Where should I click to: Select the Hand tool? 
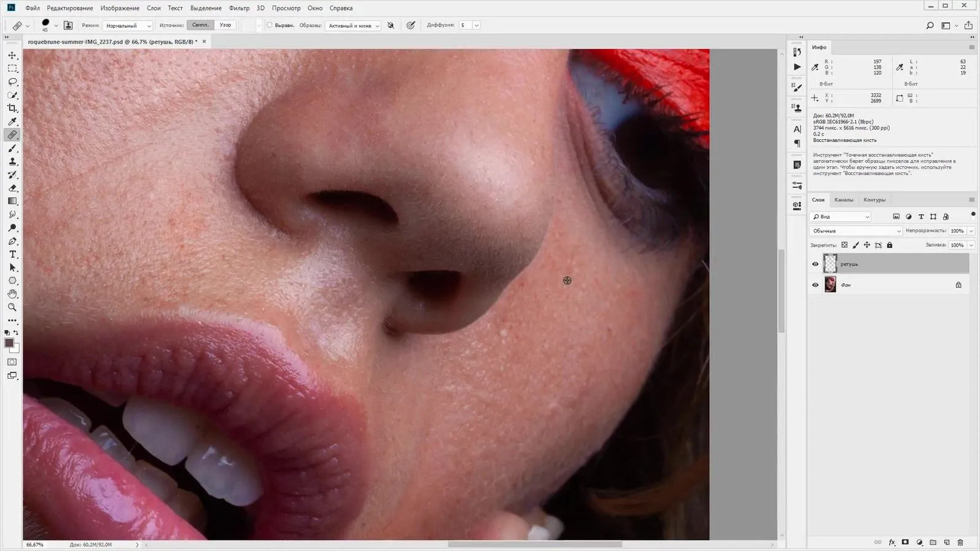[x=12, y=294]
